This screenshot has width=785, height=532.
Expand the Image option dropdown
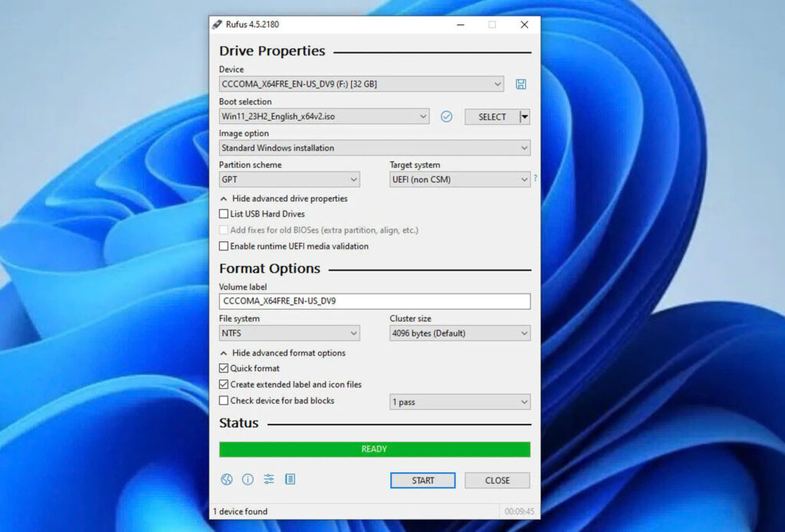374,148
